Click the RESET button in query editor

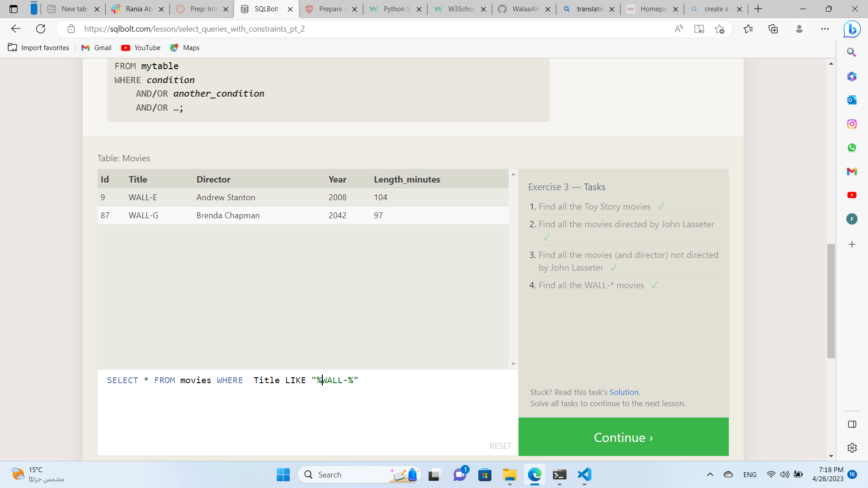(500, 446)
